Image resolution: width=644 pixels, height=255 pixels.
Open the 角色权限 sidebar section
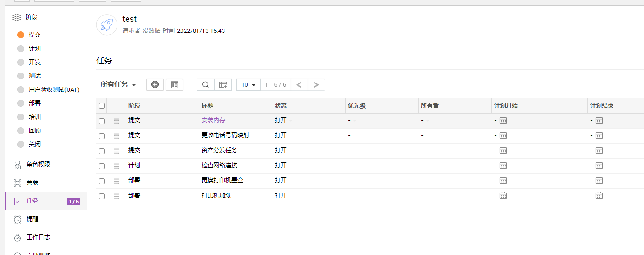click(38, 164)
